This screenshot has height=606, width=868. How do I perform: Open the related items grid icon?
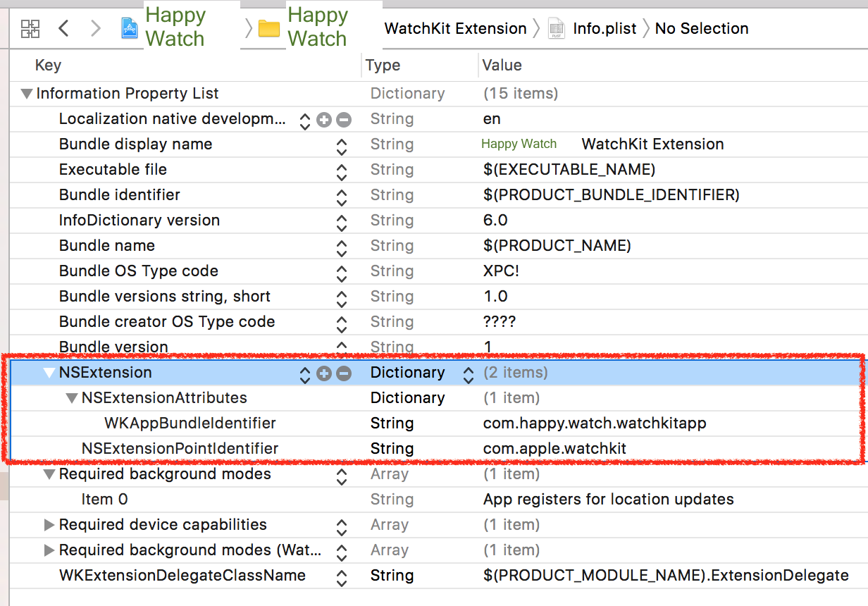[x=30, y=28]
